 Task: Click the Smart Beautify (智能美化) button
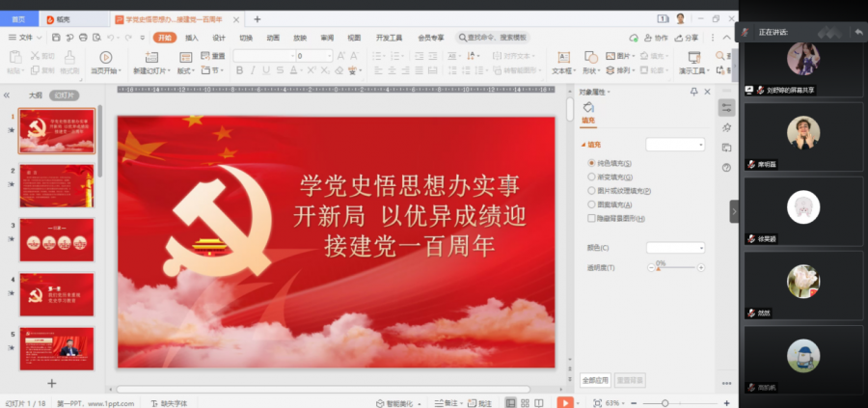[x=398, y=403]
